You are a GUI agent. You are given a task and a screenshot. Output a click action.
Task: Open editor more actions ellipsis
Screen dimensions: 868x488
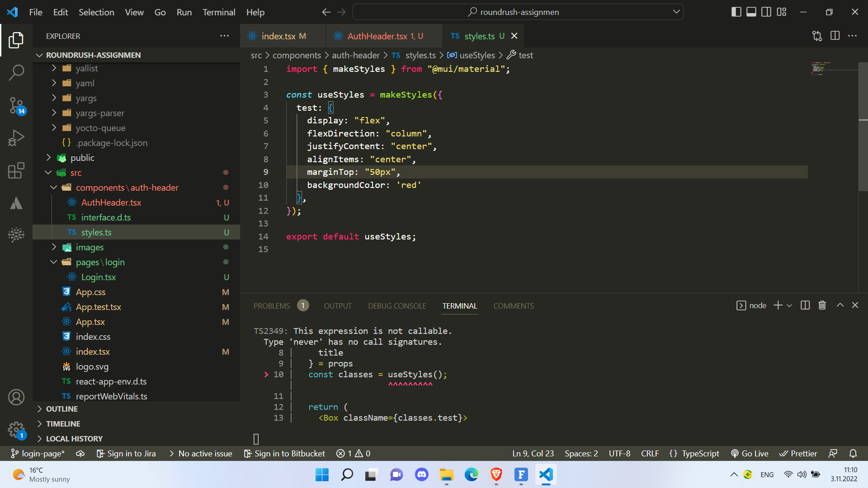(x=853, y=36)
